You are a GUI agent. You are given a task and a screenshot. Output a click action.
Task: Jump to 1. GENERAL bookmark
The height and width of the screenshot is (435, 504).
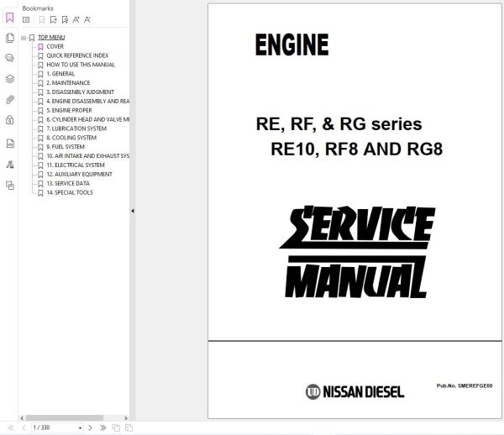pos(60,74)
